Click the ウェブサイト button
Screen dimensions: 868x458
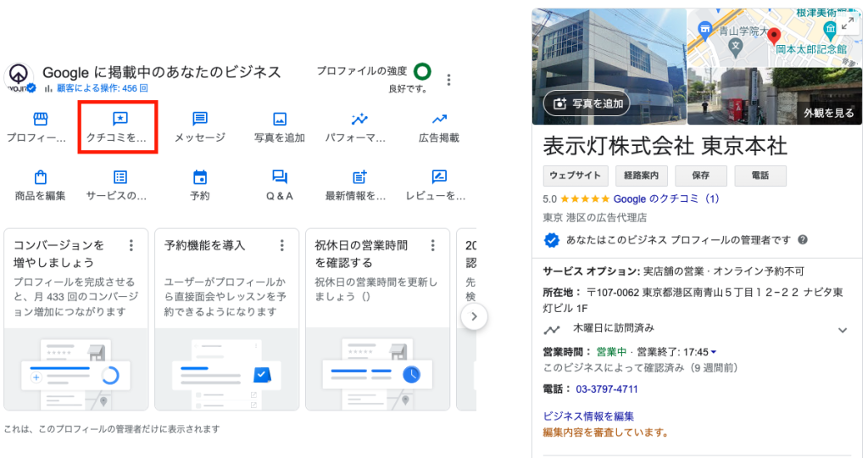576,176
